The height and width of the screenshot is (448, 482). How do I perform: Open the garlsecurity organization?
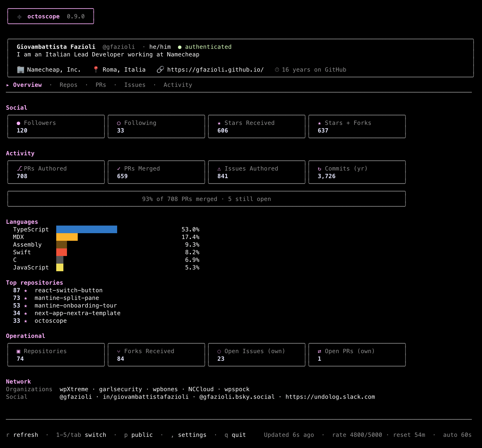[120, 389]
